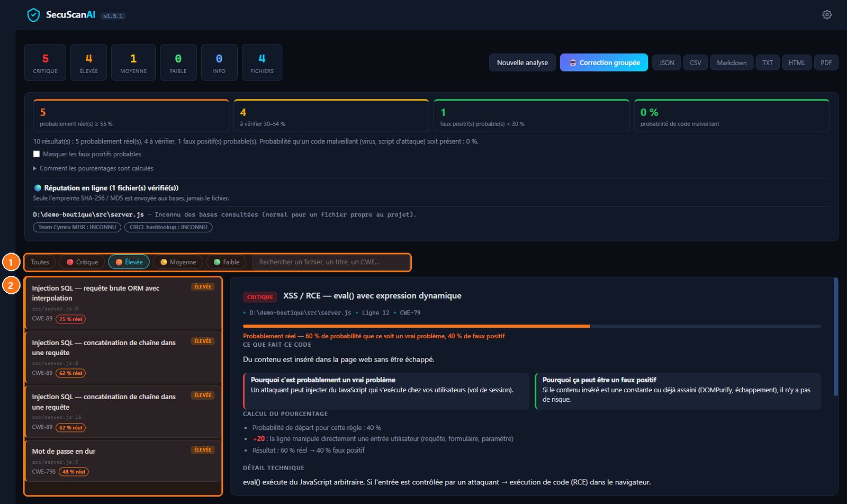Click the green dot of Faible filter
Image resolution: width=847 pixels, height=504 pixels.
(217, 262)
